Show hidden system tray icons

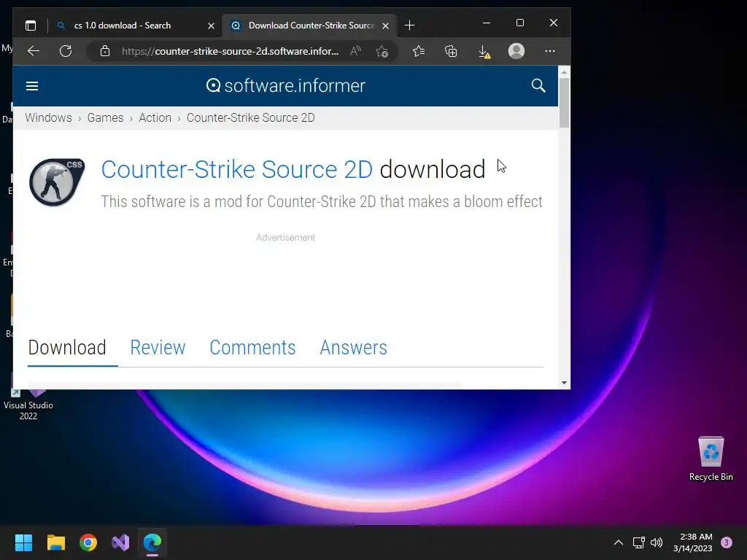click(x=619, y=542)
